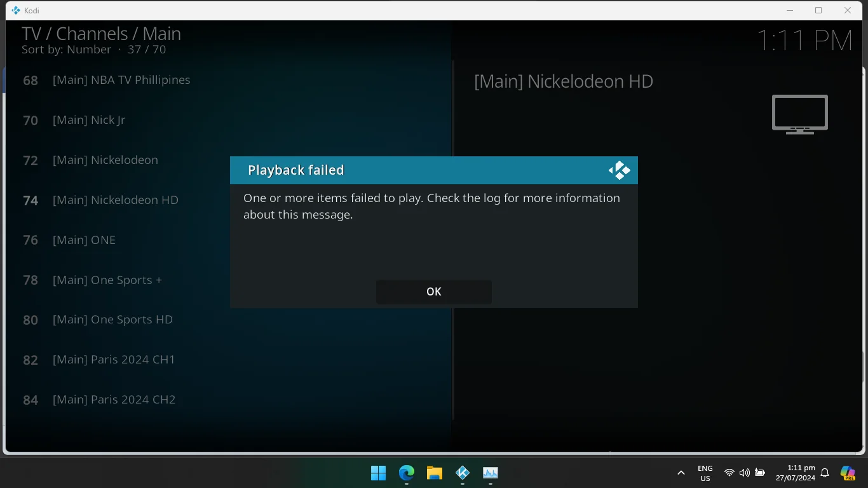Image resolution: width=868 pixels, height=488 pixels.
Task: Open Microsoft Edge from the taskbar
Action: (x=407, y=473)
